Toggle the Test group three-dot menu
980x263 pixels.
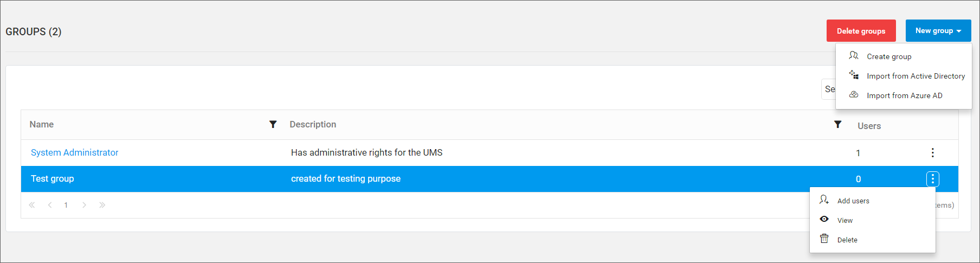pyautogui.click(x=932, y=178)
